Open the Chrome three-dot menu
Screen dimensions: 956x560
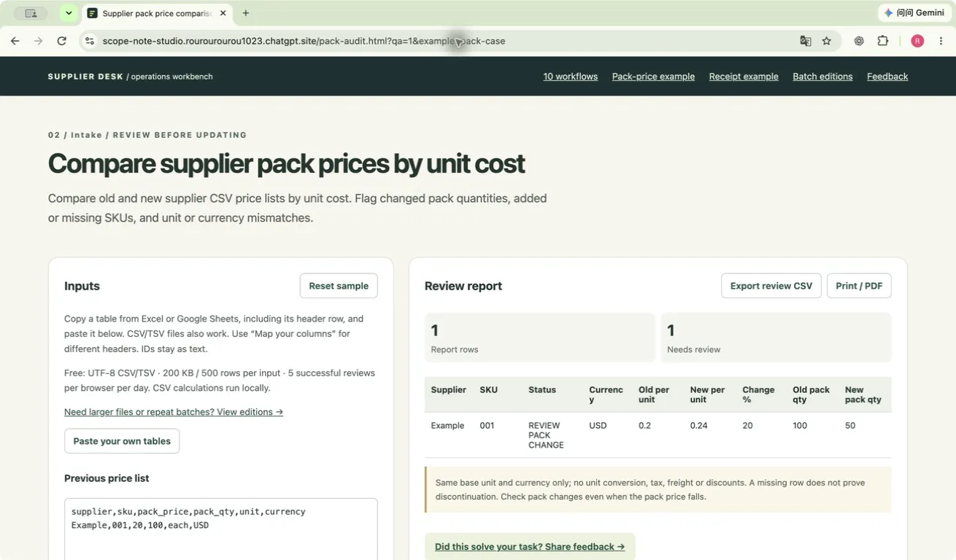click(941, 42)
